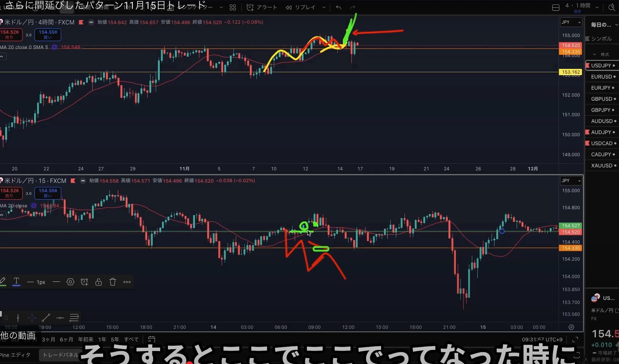Click the 154.520 sell button on the 4-hour chart
The width and height of the screenshot is (619, 364).
click(x=10, y=35)
